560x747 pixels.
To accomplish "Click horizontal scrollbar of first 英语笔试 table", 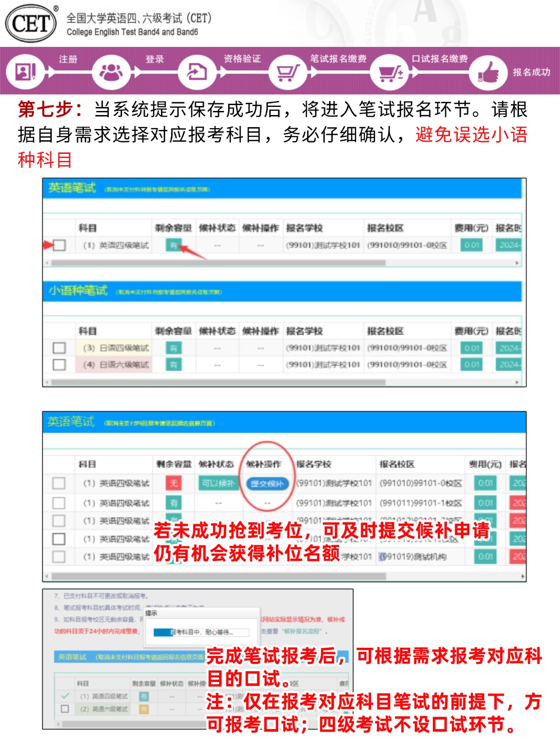I will (218, 263).
